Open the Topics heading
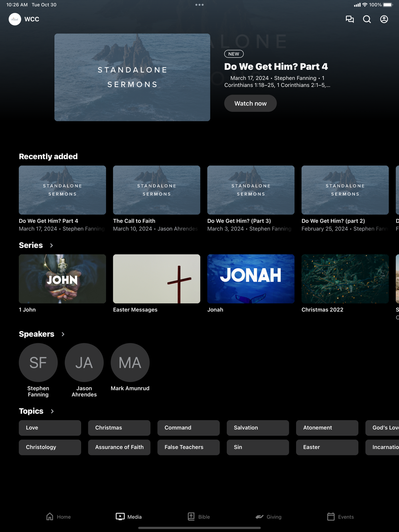399x532 pixels. point(31,411)
